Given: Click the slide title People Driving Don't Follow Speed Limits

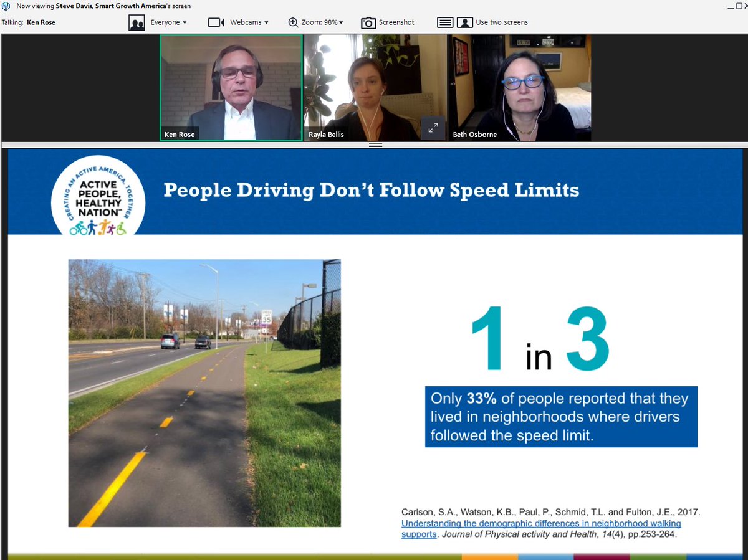Looking at the screenshot, I should pyautogui.click(x=372, y=190).
